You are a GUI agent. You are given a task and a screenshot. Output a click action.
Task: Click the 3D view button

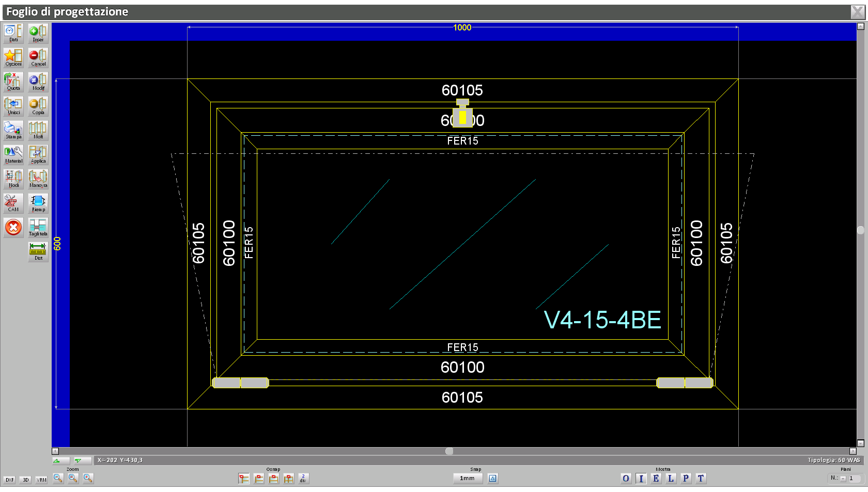26,480
